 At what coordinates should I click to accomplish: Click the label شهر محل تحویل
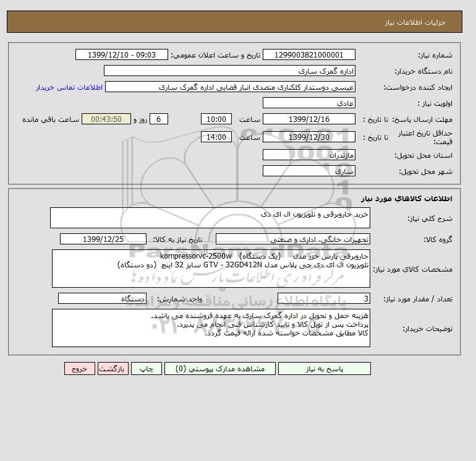click(425, 171)
